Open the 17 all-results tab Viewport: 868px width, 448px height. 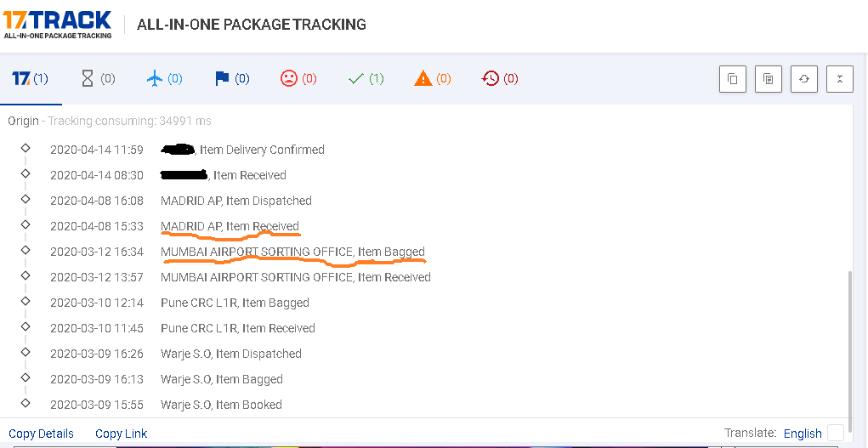click(x=31, y=79)
